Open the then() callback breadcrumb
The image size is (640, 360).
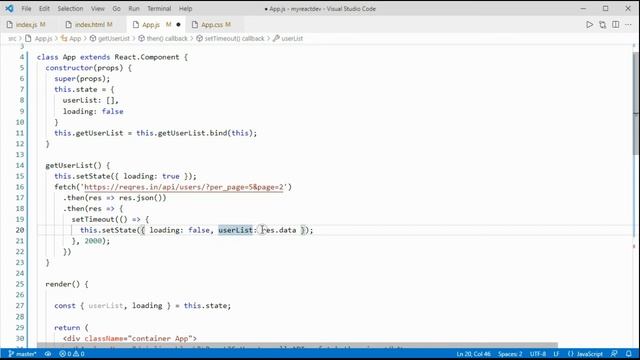tap(162, 38)
